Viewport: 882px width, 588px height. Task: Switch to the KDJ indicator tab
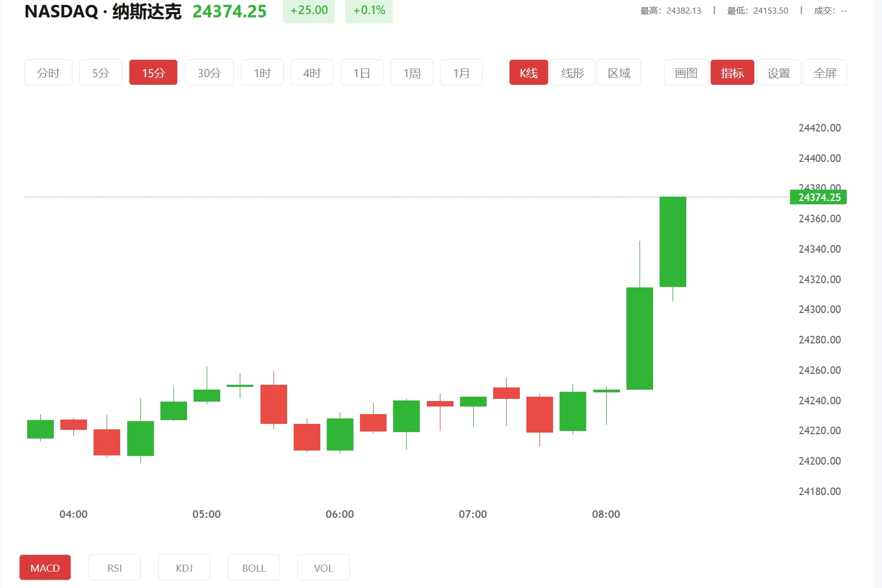click(184, 567)
